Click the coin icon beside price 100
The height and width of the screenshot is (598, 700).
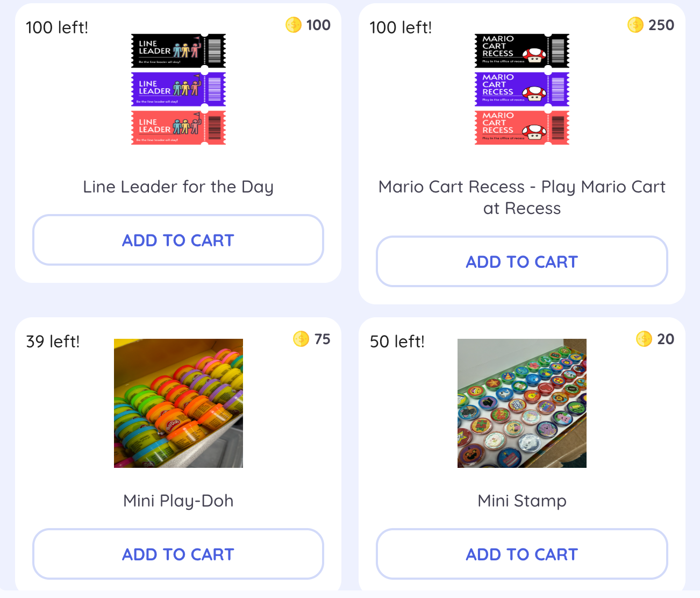[x=294, y=25]
